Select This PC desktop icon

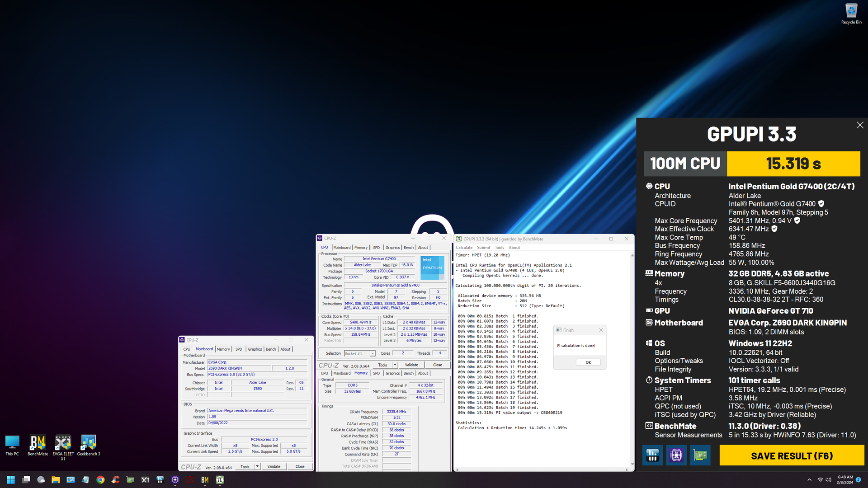pos(12,445)
